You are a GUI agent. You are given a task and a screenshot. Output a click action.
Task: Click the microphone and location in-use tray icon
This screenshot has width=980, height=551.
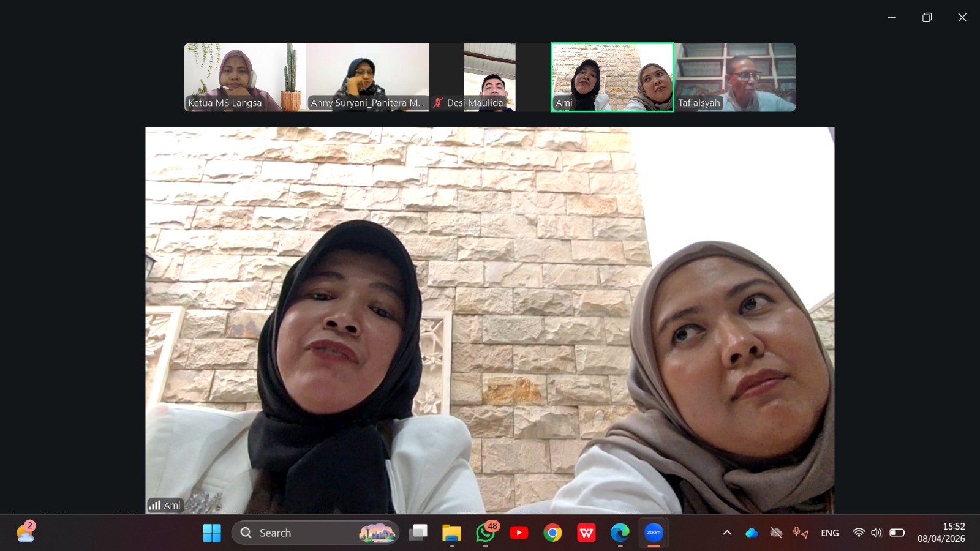click(x=801, y=533)
